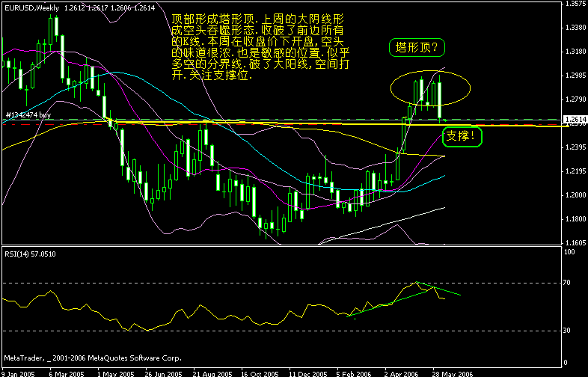588x377 pixels.
Task: Click the 6 Mar 2005 date label
Action: pyautogui.click(x=67, y=373)
